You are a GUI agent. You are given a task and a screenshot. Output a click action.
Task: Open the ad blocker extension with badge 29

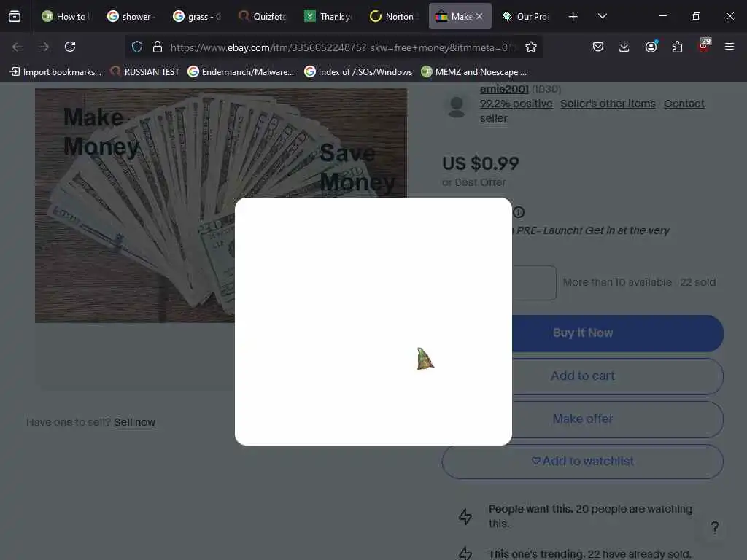704,44
